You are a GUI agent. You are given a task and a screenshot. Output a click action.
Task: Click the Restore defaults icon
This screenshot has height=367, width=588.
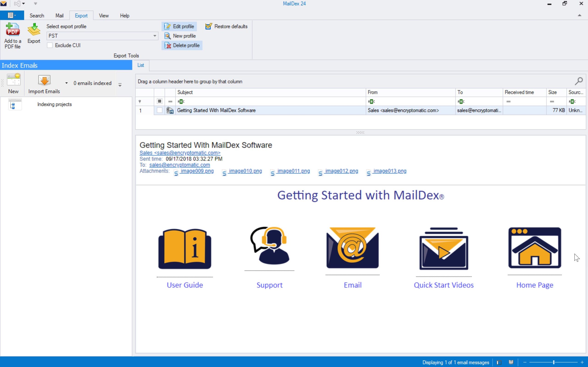(209, 26)
